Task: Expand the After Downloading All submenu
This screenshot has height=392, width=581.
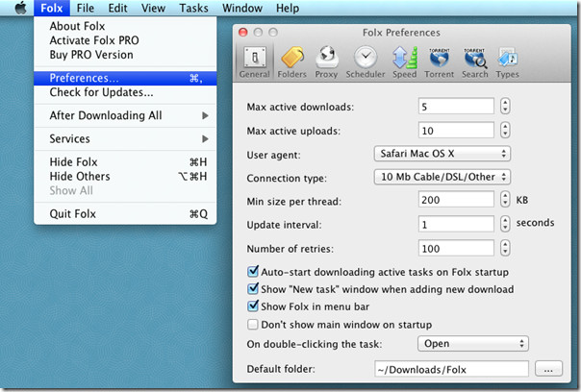Action: coord(125,115)
